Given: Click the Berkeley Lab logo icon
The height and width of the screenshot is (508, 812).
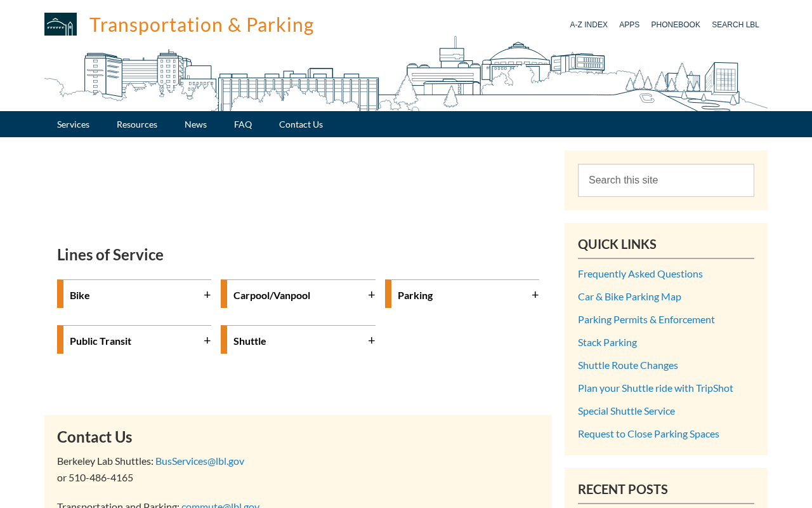Looking at the screenshot, I should point(60,24).
